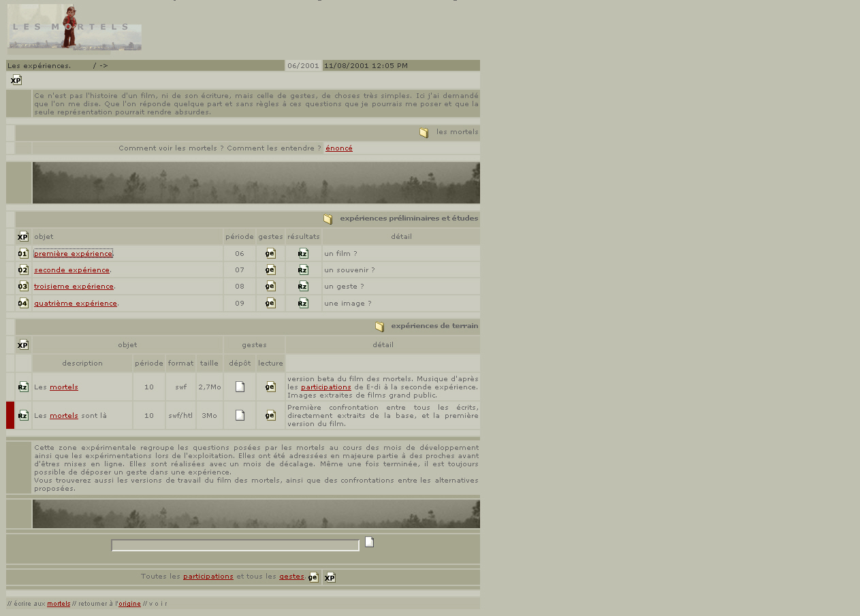Open the 'Rz' résultats icon for seconde expérience

303,270
